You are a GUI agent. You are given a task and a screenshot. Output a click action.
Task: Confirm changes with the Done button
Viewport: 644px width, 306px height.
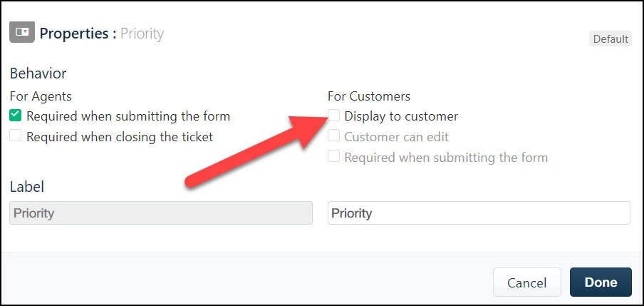[x=601, y=282]
